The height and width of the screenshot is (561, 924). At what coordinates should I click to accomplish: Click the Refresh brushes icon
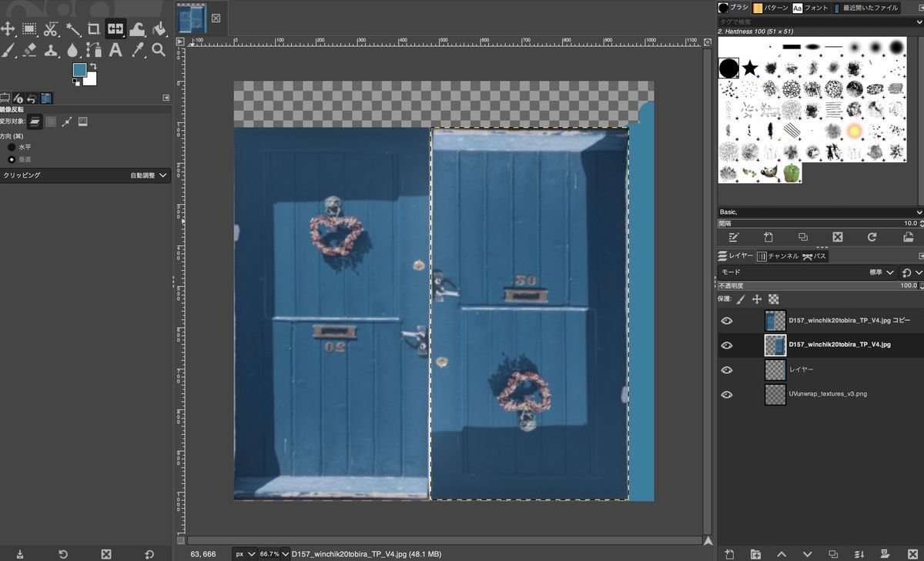pyautogui.click(x=872, y=237)
